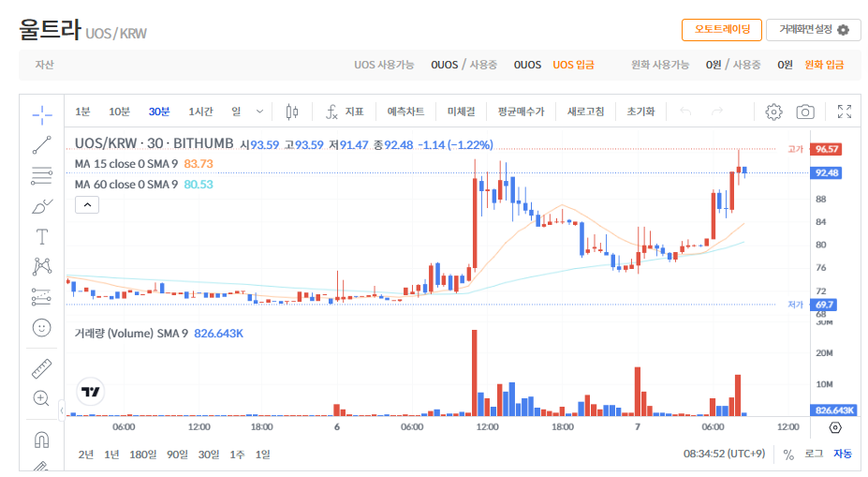
Task: Switch to 10분 interval
Action: click(x=119, y=112)
